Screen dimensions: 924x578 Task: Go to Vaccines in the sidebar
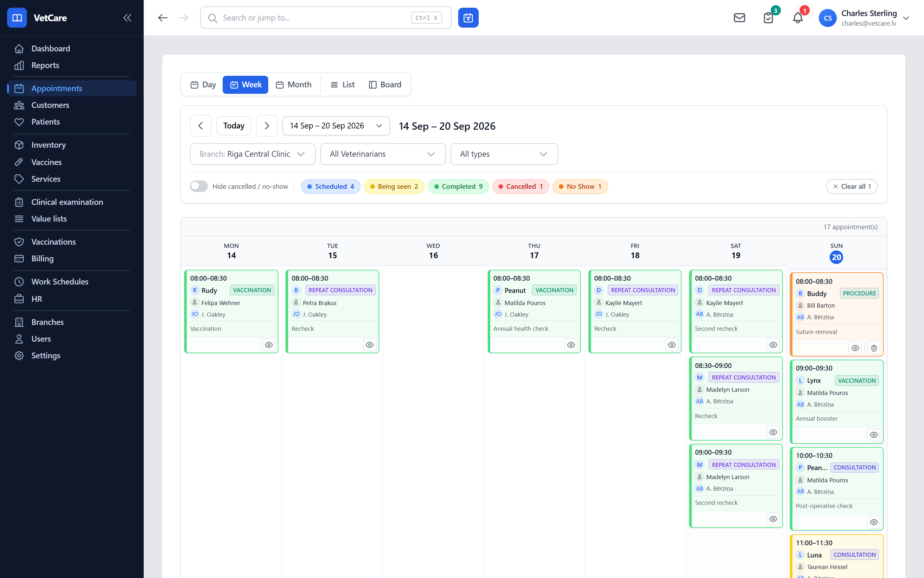pos(72,162)
